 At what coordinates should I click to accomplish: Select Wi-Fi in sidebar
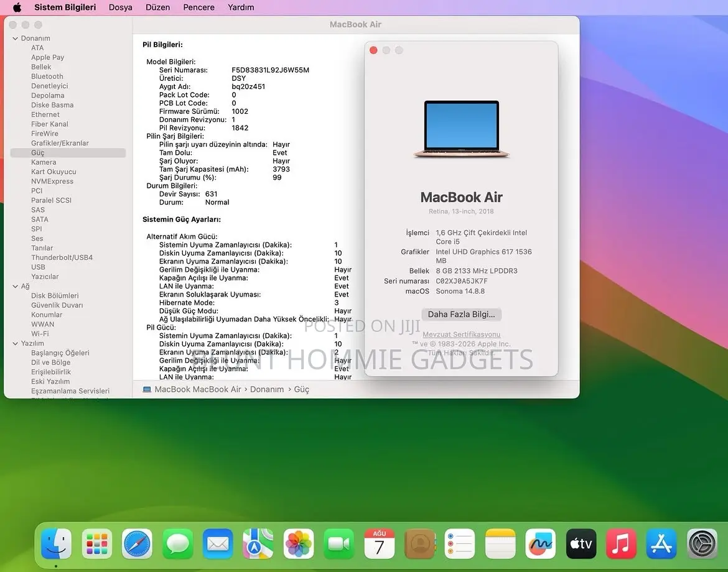39,333
